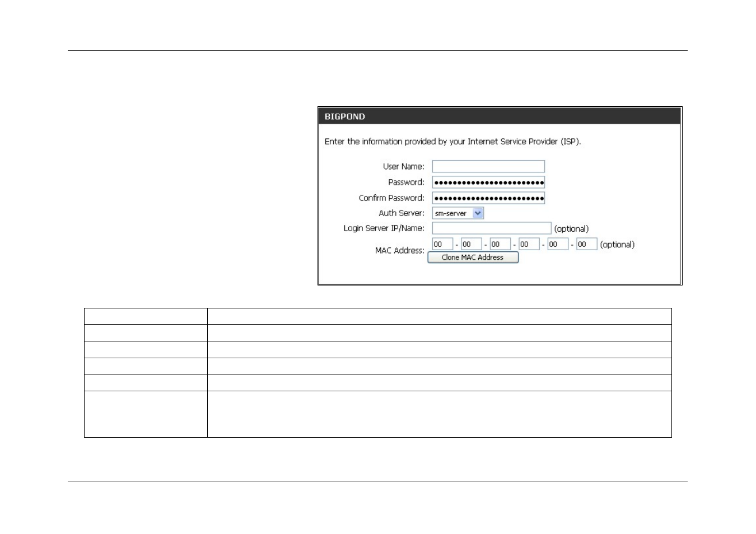Image resolution: width=756 pixels, height=534 pixels.
Task: Select the second MAC Address octet box
Action: (472, 244)
